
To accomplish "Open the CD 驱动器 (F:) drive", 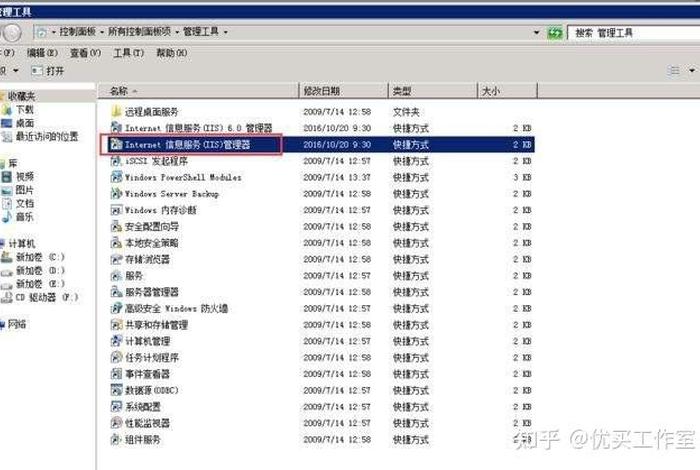I will pos(47,297).
